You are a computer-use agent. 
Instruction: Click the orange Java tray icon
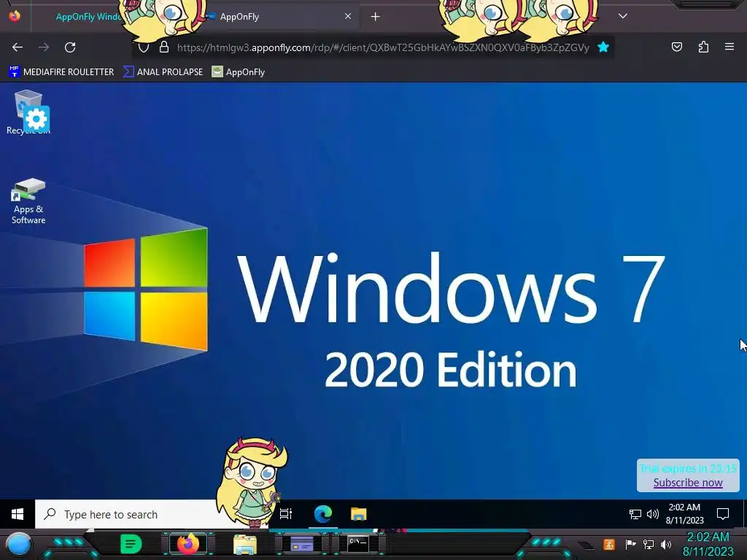pos(609,544)
